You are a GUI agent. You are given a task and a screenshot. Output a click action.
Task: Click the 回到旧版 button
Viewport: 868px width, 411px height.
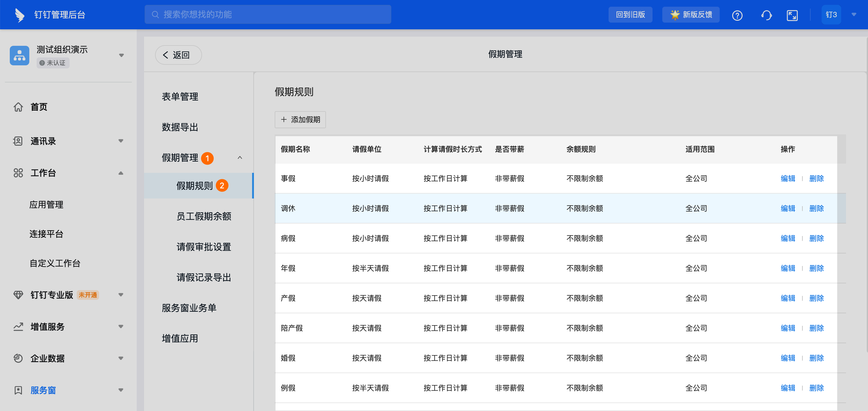pos(630,14)
